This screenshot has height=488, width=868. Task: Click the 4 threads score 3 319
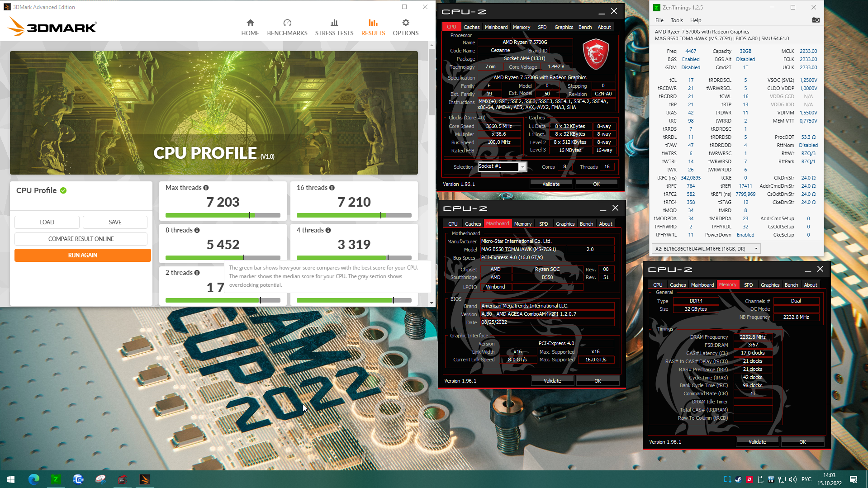point(354,245)
